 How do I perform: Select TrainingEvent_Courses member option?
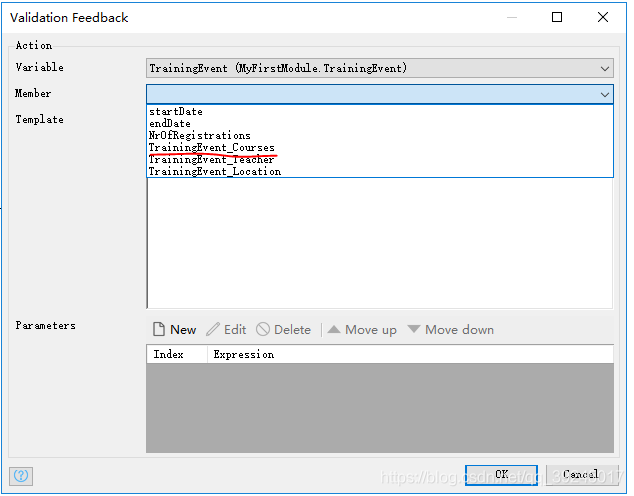[x=211, y=148]
